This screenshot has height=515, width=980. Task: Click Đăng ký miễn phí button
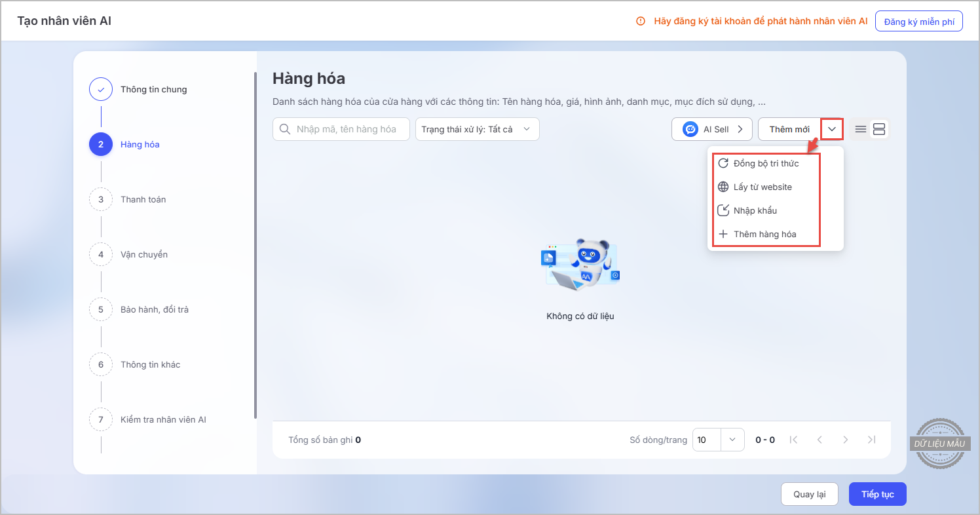point(918,21)
